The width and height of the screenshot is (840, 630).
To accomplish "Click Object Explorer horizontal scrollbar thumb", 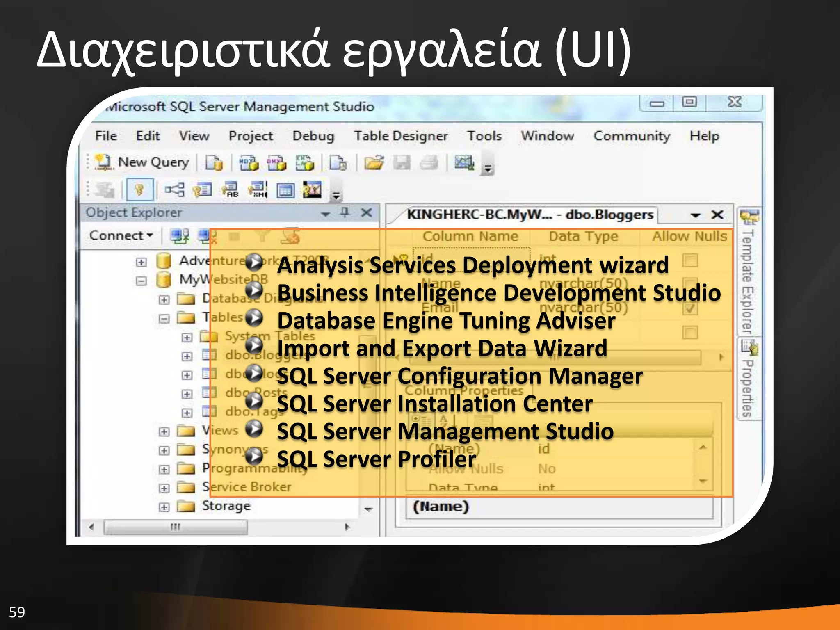I will click(175, 527).
